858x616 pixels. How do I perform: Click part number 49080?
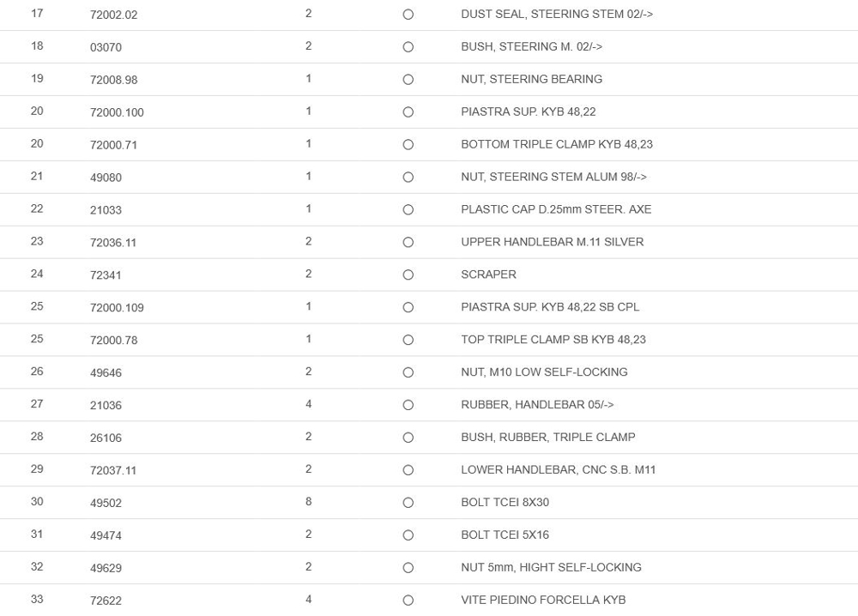106,178
